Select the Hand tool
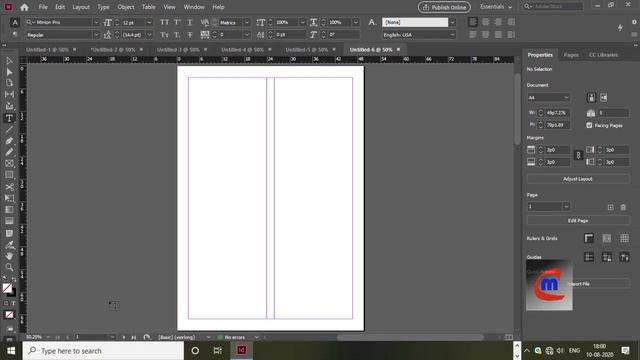640x360 pixels. [x=9, y=256]
